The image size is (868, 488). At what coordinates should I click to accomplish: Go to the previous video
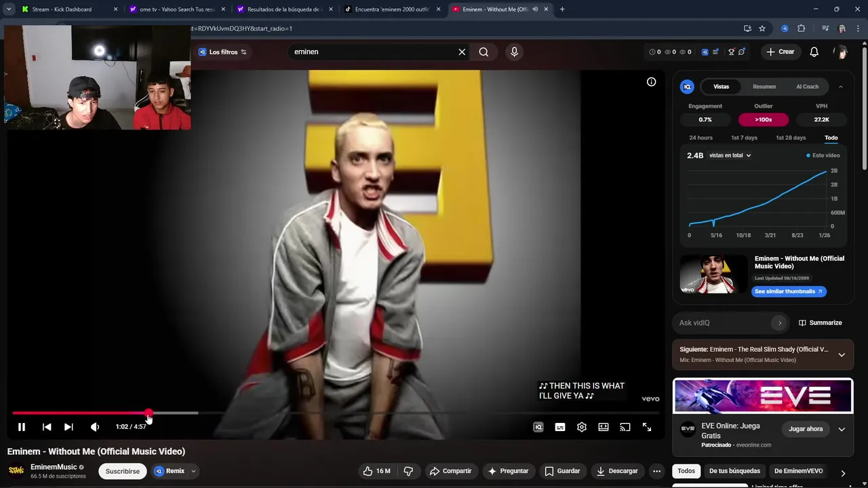pos(47,427)
